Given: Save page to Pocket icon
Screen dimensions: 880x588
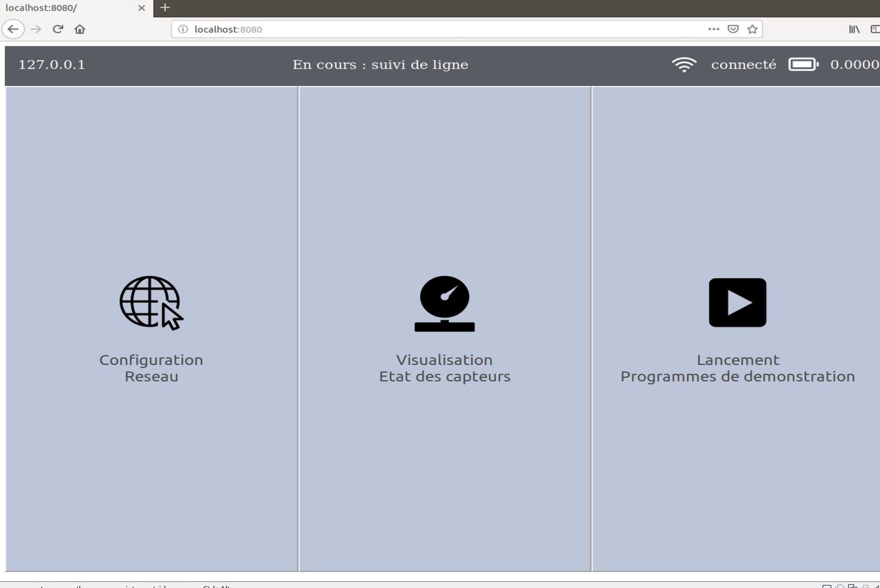Looking at the screenshot, I should click(733, 29).
